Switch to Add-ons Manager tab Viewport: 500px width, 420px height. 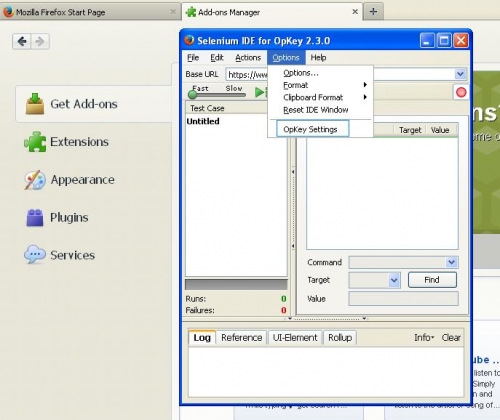(x=272, y=12)
